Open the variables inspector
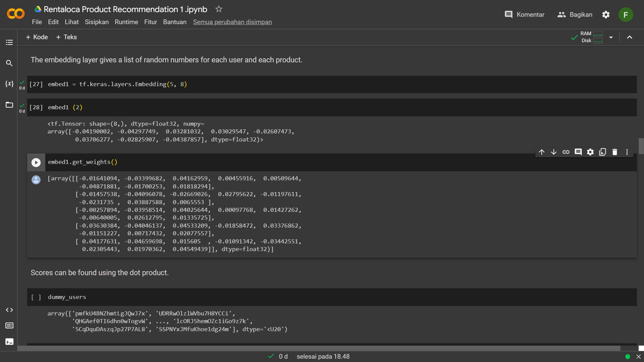Image resolution: width=644 pixels, height=362 pixels. [x=9, y=84]
